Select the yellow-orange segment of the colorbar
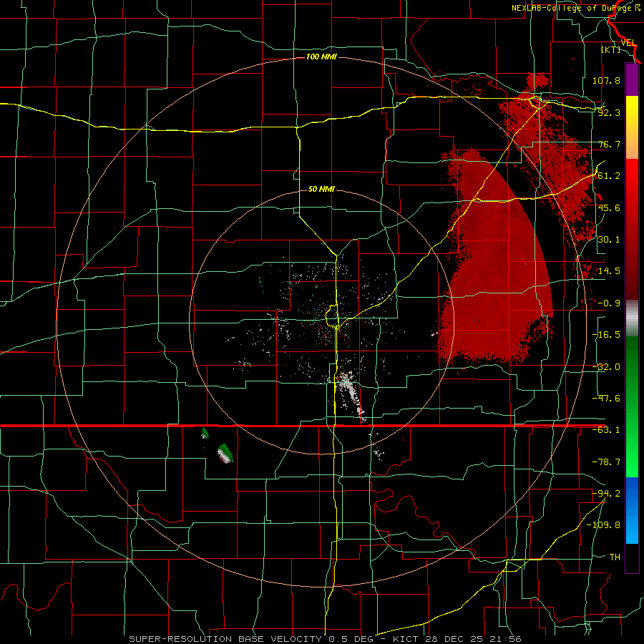This screenshot has height=644, width=644. (x=632, y=127)
